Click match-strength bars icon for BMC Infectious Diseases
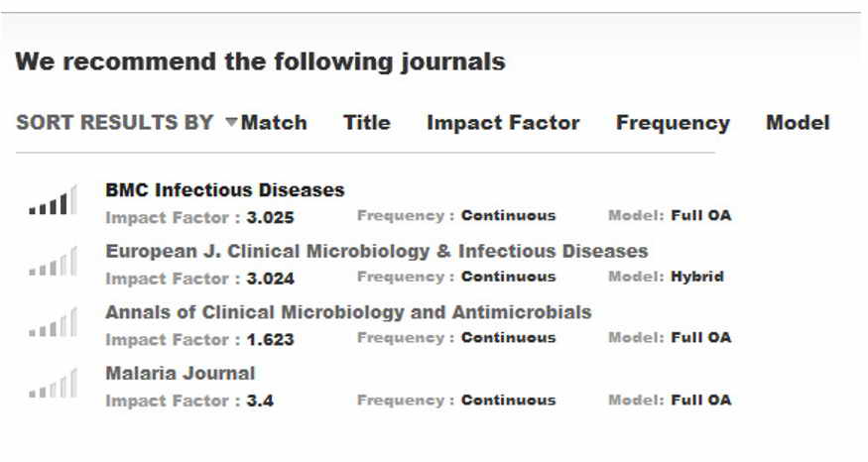The image size is (868, 462). [53, 199]
